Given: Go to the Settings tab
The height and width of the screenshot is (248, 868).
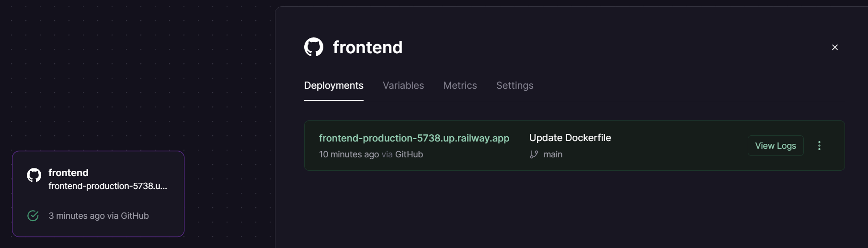Looking at the screenshot, I should point(514,85).
